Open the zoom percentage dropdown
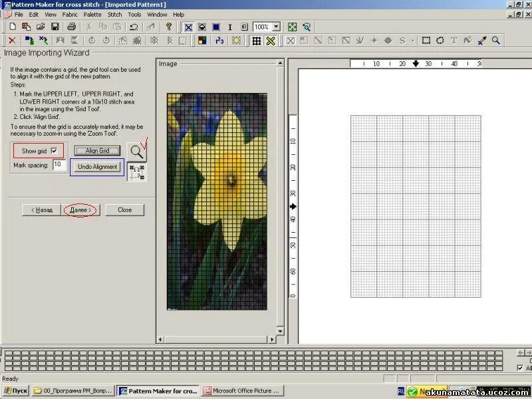 [x=277, y=27]
